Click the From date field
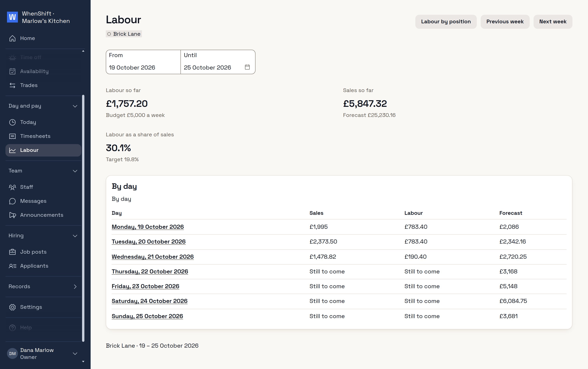Image resolution: width=588 pixels, height=369 pixels. click(143, 62)
